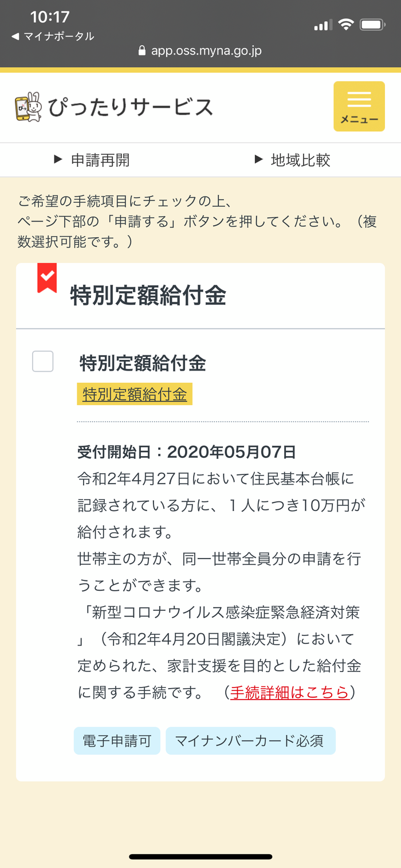Tap the large 特別定額給付金 section heading
The image size is (401, 868).
148,296
